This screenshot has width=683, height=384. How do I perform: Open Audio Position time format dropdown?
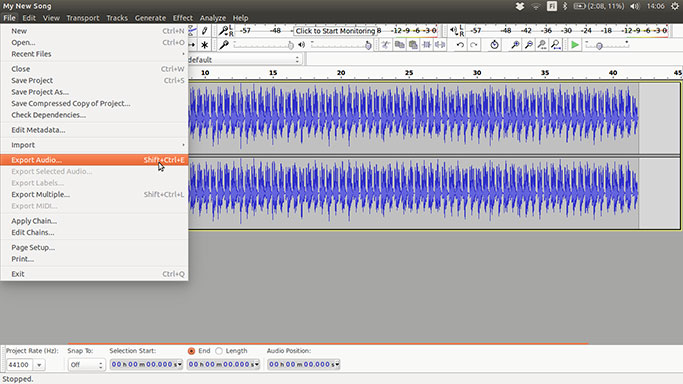tap(337, 364)
